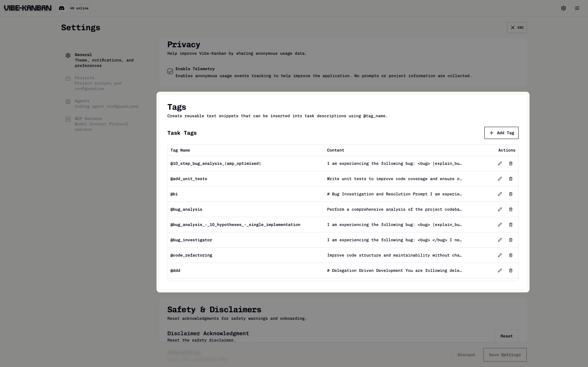The height and width of the screenshot is (367, 588).
Task: Discard unsaved settings changes
Action: (466, 354)
